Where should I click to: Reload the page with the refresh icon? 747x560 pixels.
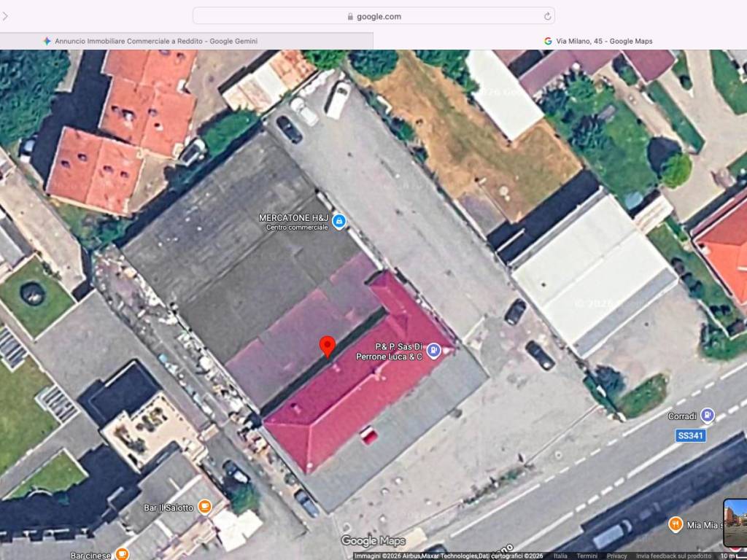(547, 16)
